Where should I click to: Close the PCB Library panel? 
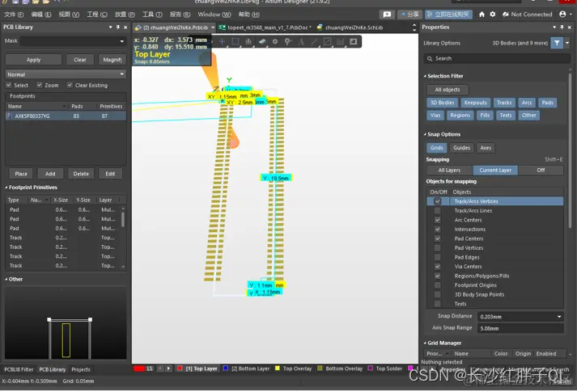pos(125,27)
